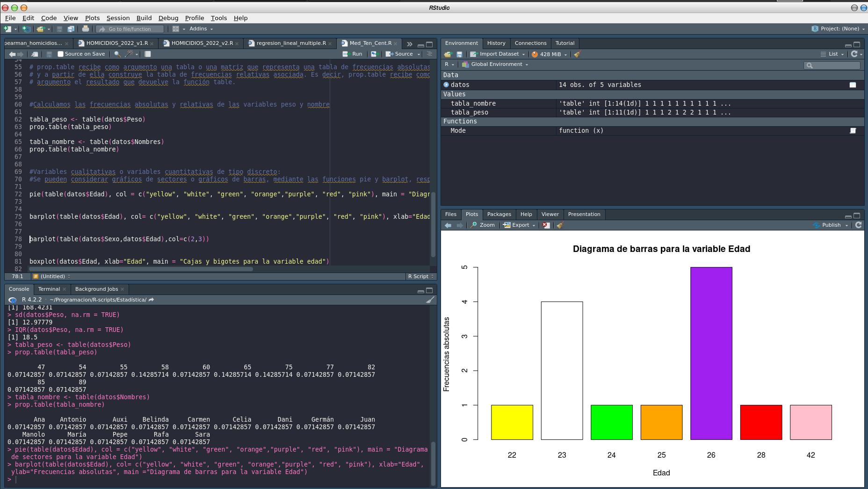Screen dimensions: 868x489
Task: Open the Session menu
Action: pos(118,18)
